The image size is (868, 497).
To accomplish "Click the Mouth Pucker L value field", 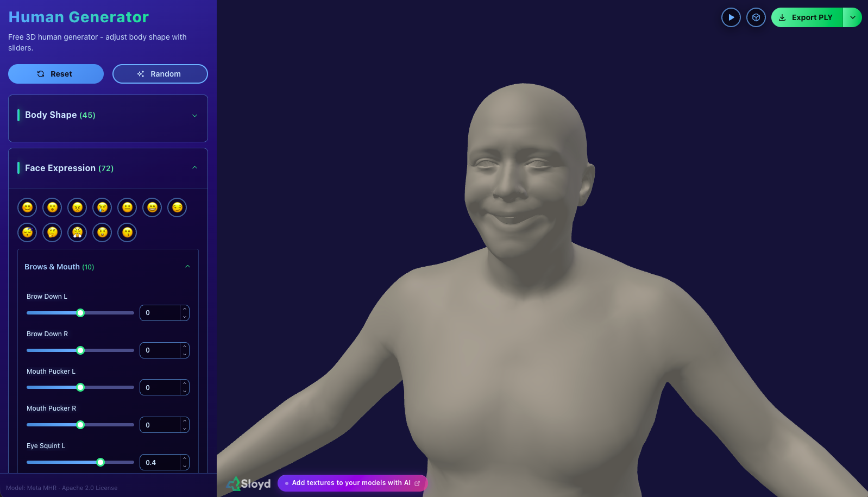I will (x=160, y=387).
